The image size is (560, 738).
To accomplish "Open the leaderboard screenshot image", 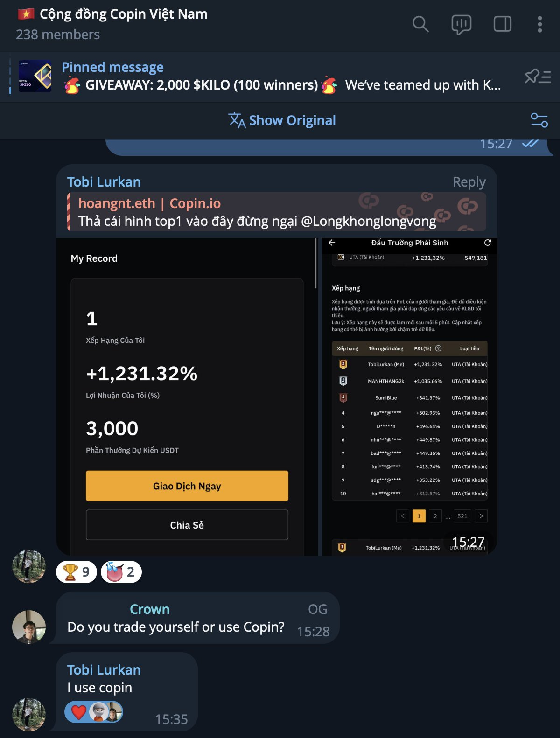I will tap(409, 397).
